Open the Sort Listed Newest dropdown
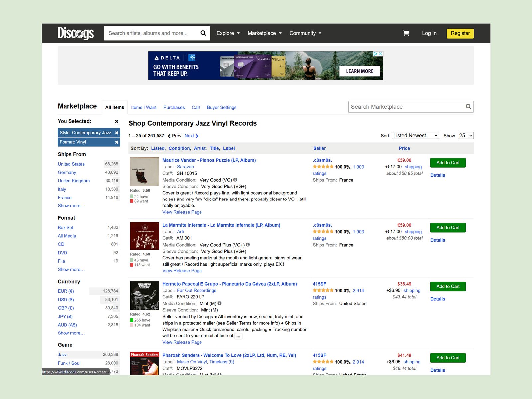Screen dimensions: 532x399 415,135
